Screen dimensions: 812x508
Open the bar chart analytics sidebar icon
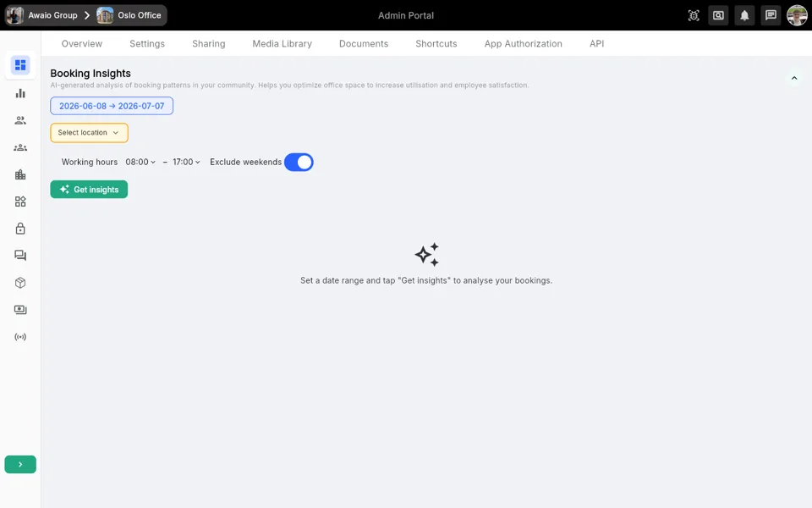pyautogui.click(x=20, y=93)
